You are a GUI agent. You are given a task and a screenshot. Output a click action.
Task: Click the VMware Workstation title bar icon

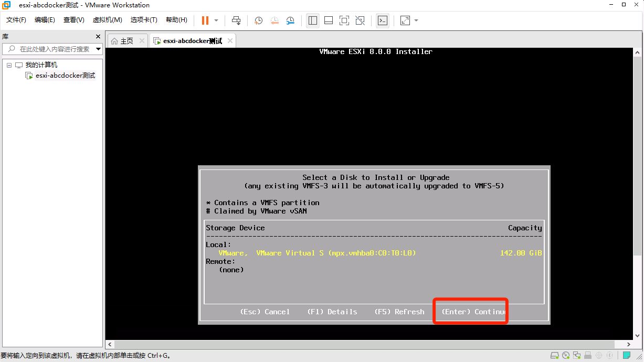coord(6,5)
